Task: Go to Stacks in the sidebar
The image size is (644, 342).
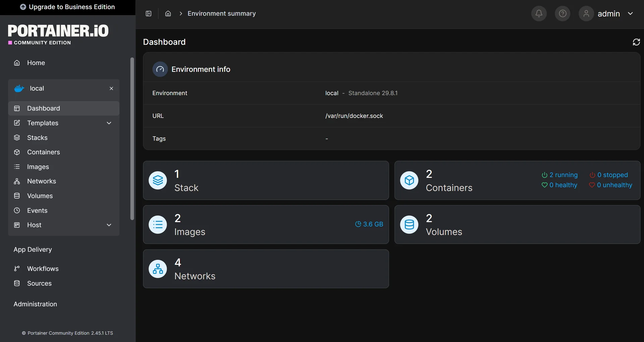Action: [64, 138]
